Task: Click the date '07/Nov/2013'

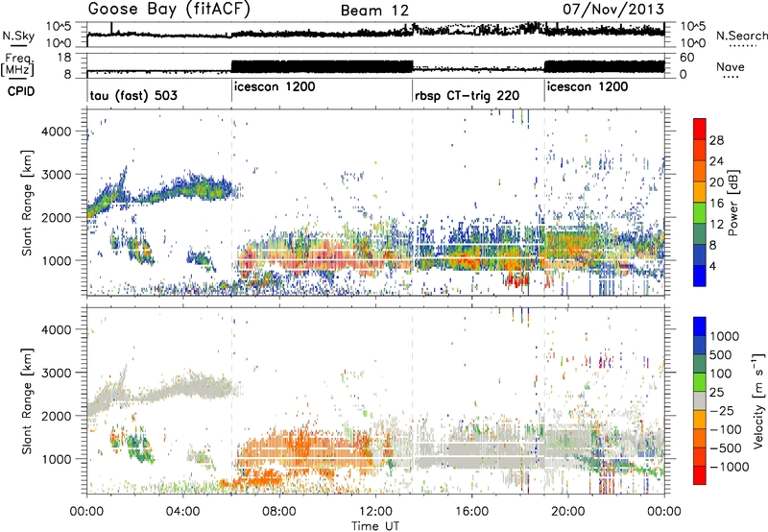Action: click(613, 10)
